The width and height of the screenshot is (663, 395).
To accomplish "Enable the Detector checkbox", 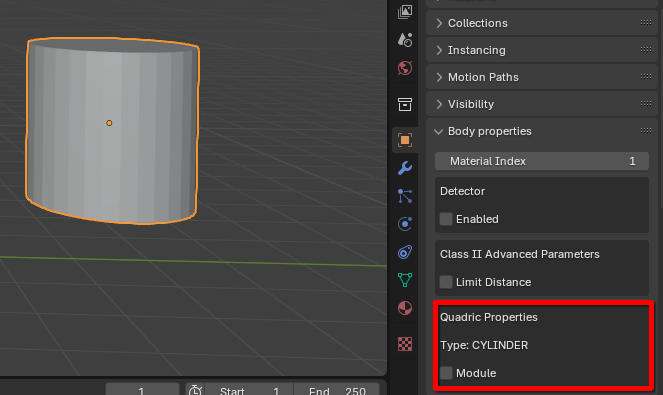I will click(x=446, y=219).
